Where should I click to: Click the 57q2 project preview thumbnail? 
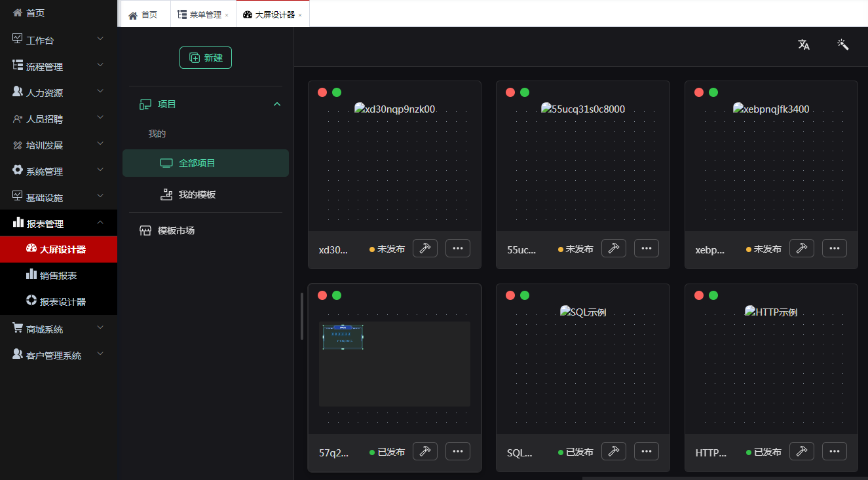394,363
